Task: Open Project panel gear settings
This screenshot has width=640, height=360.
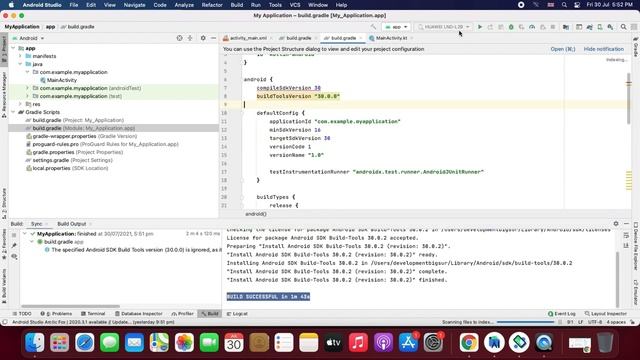Action: coord(203,38)
